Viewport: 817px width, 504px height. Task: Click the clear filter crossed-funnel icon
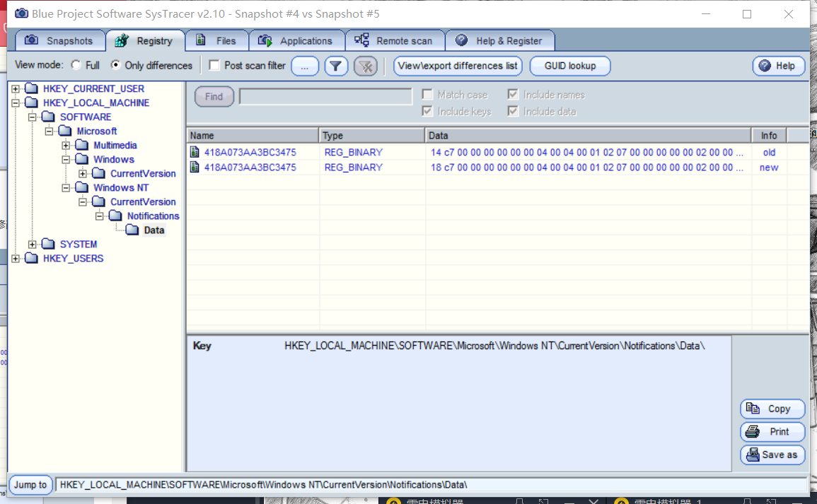point(366,66)
